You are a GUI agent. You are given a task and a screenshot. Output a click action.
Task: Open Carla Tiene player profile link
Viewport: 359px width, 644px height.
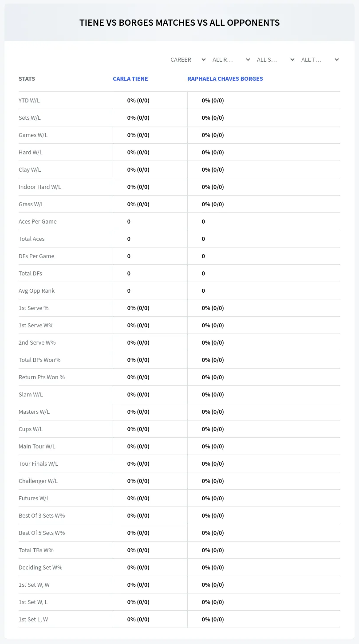130,79
